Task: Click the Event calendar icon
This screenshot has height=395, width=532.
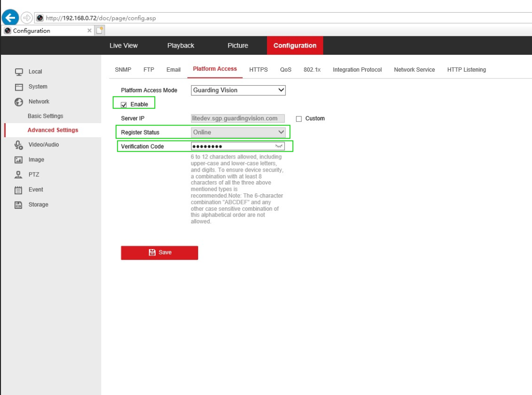Action: pyautogui.click(x=18, y=190)
